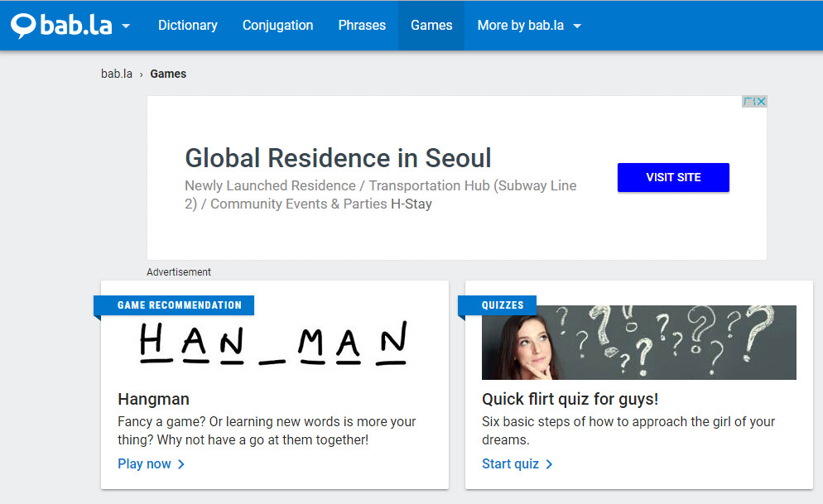Select Phrases in the top navigation
This screenshot has height=504, width=823.
[362, 26]
